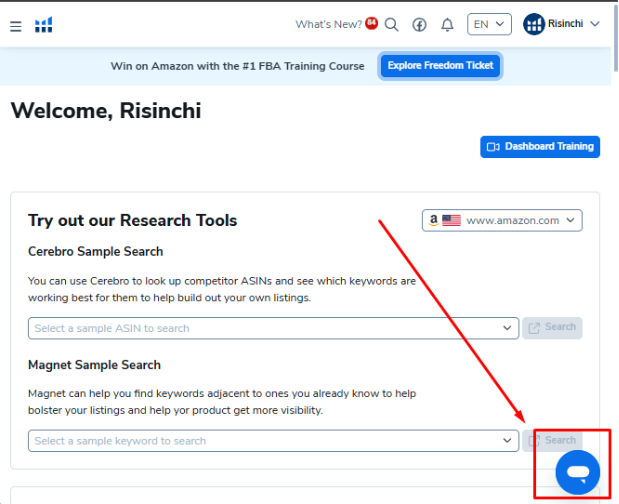Image resolution: width=619 pixels, height=504 pixels.
Task: Click the Risinchi profile avatar
Action: pyautogui.click(x=534, y=24)
